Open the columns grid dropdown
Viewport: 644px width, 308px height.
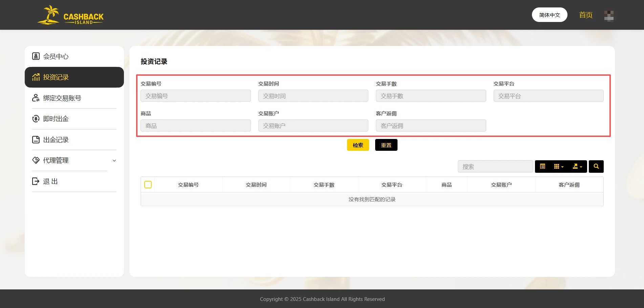[559, 166]
